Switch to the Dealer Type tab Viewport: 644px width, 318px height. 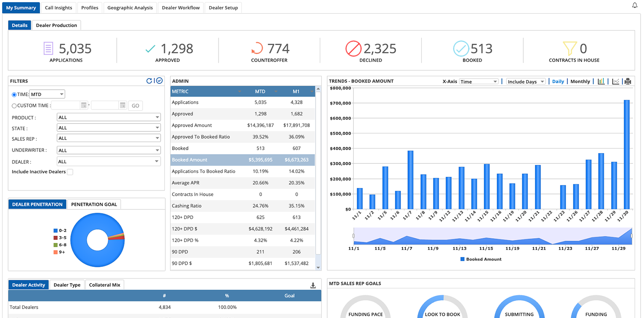coord(67,285)
